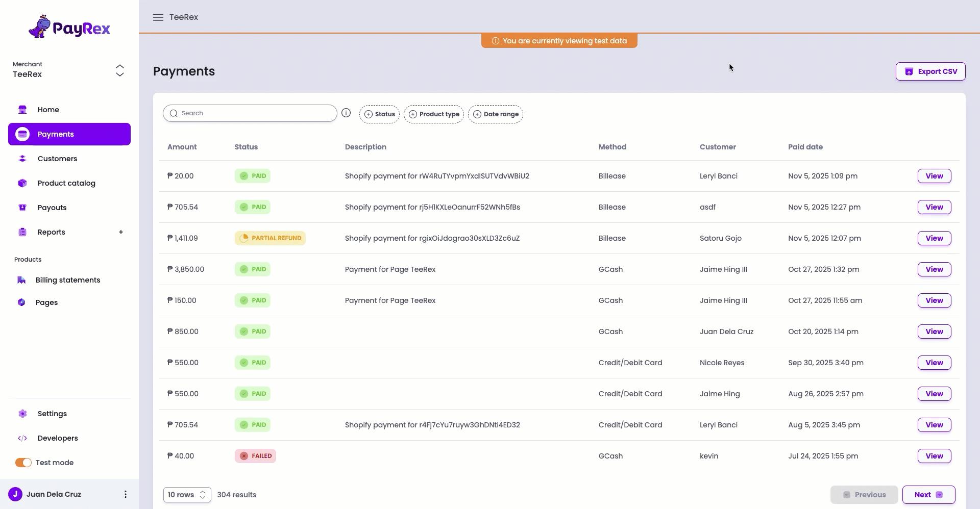Open the hamburger menu beside TeeRex
The height and width of the screenshot is (509, 980).
[x=158, y=17]
